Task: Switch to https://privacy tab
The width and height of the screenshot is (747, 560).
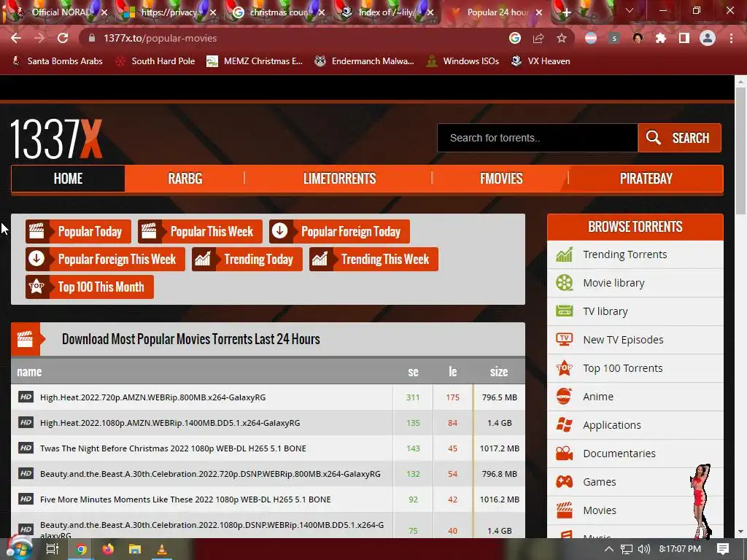Action: 169,12
